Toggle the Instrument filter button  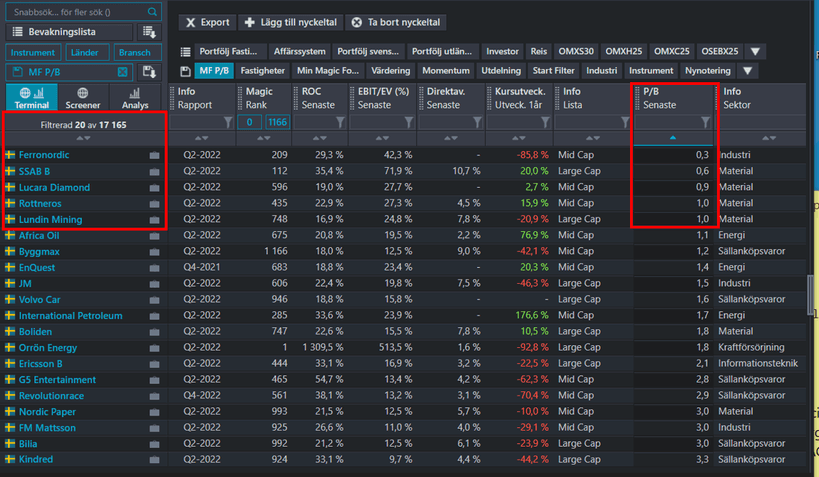33,52
